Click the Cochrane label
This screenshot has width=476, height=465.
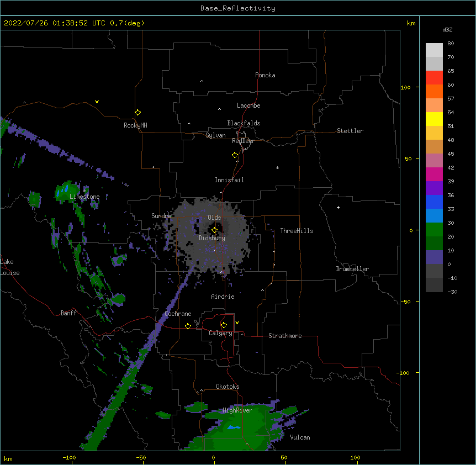pyautogui.click(x=178, y=314)
